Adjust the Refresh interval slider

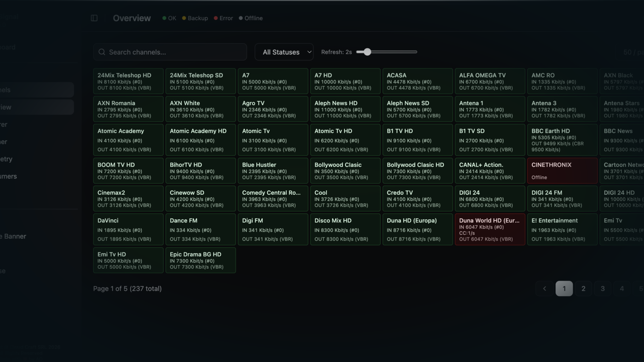click(367, 52)
